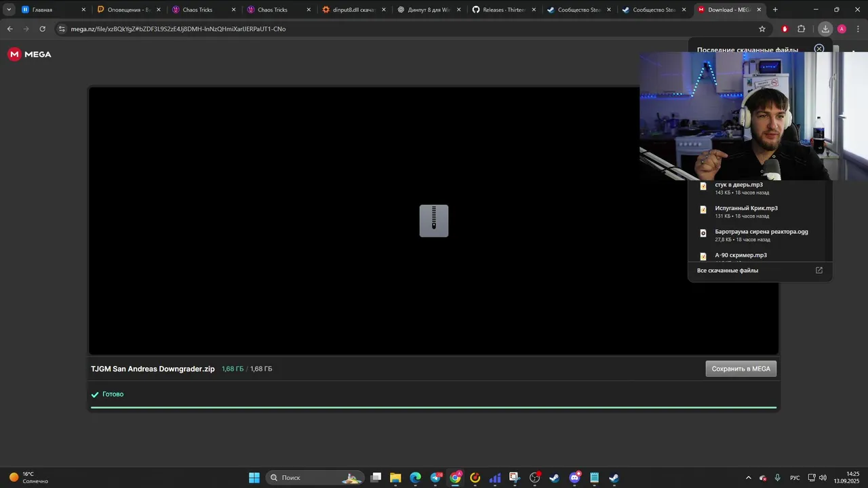Select the Download - MEGA tab

click(729, 9)
